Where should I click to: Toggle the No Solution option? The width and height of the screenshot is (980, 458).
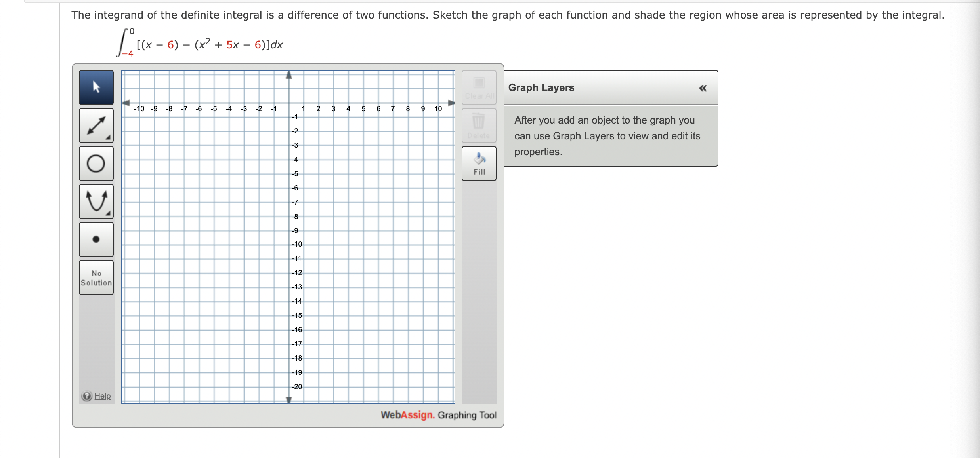[x=96, y=277]
